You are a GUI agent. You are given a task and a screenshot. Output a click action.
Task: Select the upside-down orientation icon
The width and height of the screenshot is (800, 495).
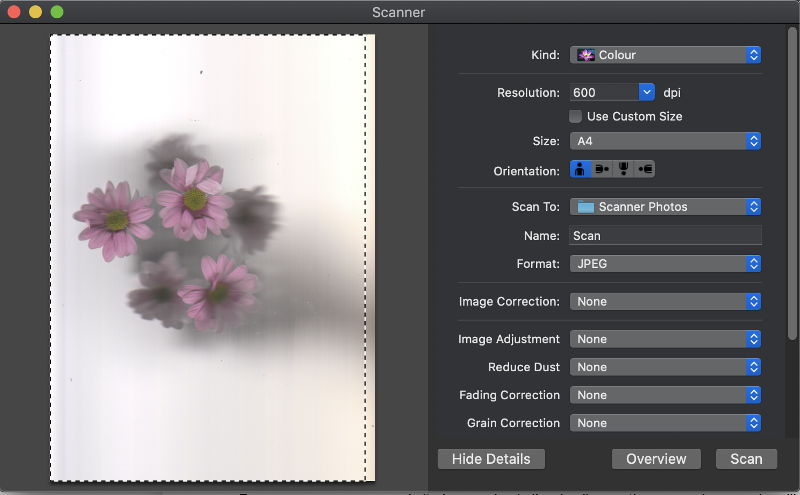pyautogui.click(x=623, y=169)
